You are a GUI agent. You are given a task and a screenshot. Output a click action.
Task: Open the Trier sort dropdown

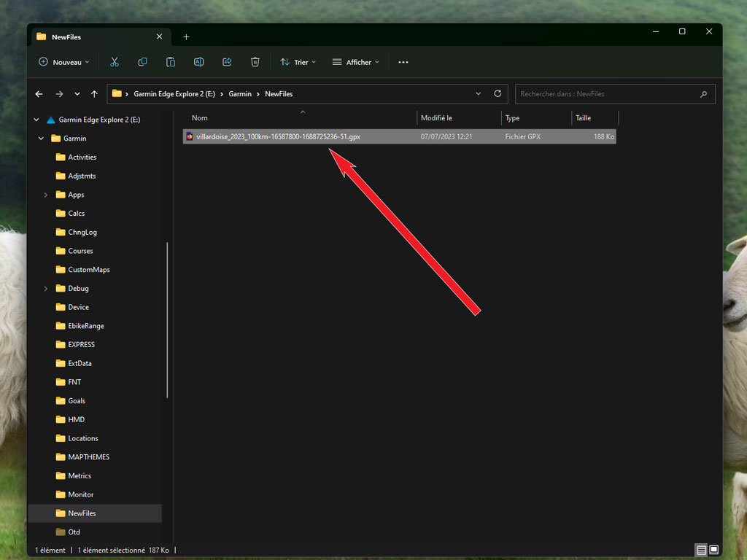tap(298, 62)
